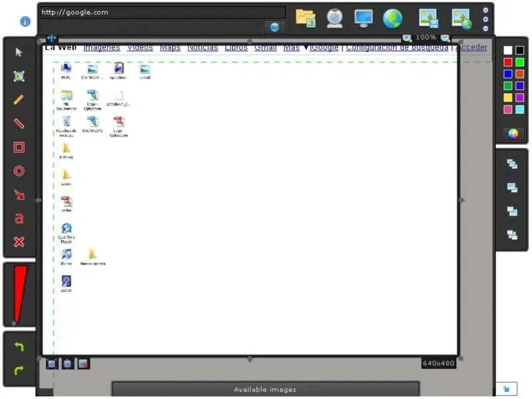The height and width of the screenshot is (399, 532).
Task: Select the red color swatch
Action: pos(508,62)
